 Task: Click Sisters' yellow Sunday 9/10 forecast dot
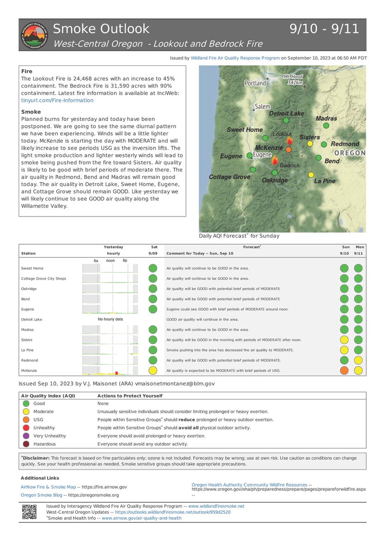(344, 340)
